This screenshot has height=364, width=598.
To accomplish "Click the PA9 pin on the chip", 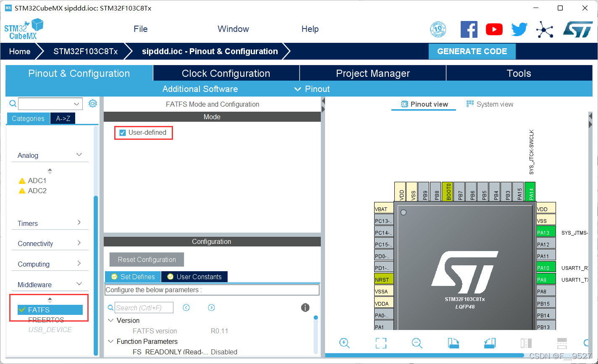I will [x=546, y=280].
